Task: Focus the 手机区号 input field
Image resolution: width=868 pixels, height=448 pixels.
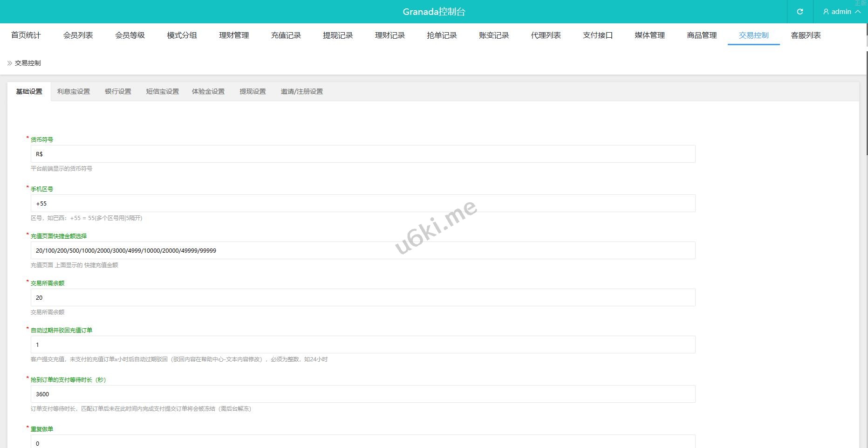Action: (362, 203)
